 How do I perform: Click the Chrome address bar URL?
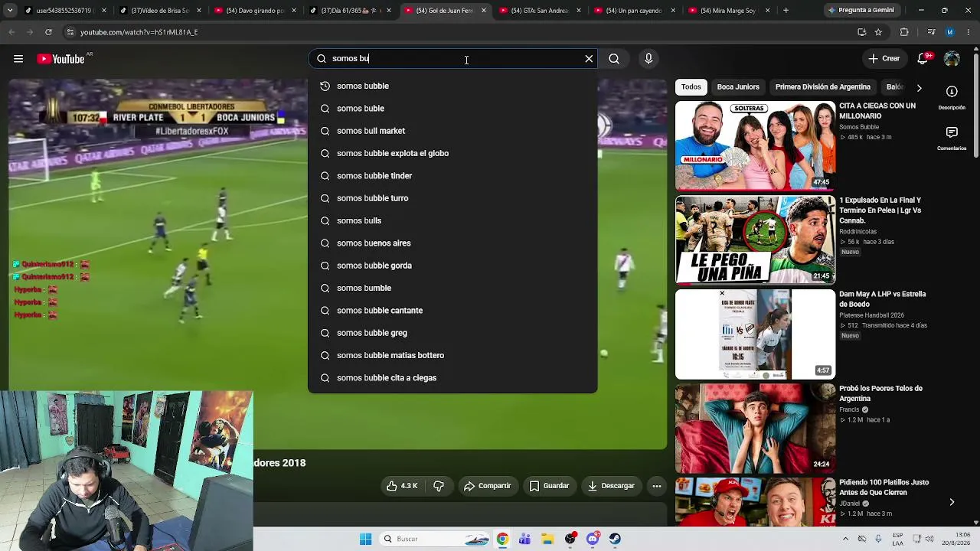139,32
